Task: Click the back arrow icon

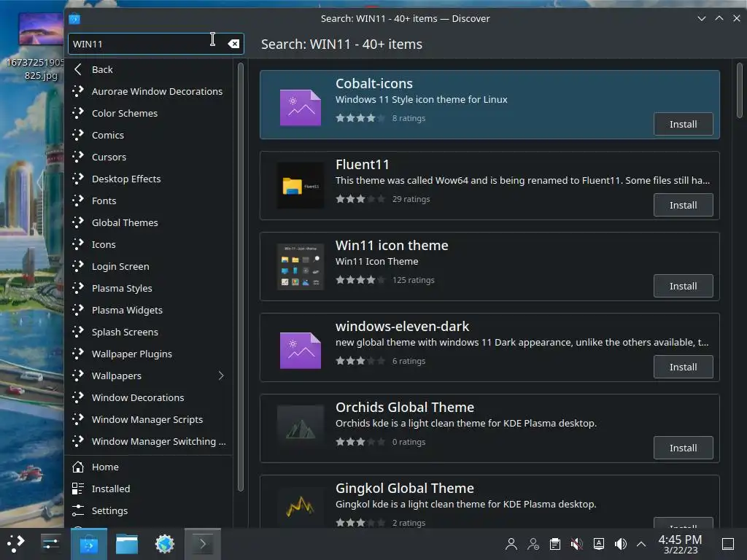Action: [78, 69]
